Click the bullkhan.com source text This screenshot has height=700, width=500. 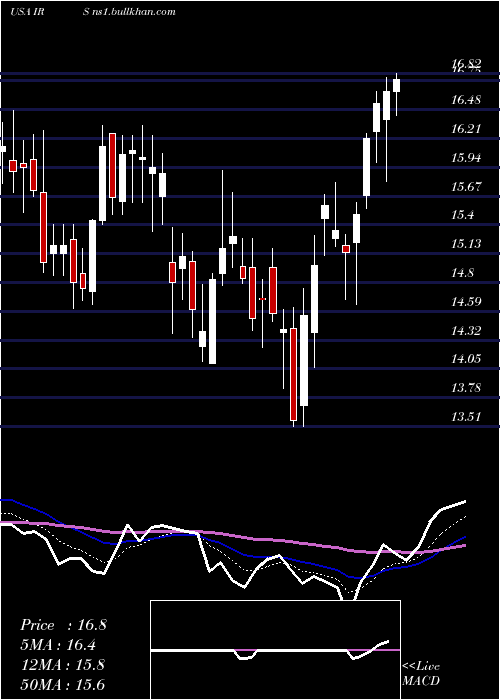coord(129,12)
